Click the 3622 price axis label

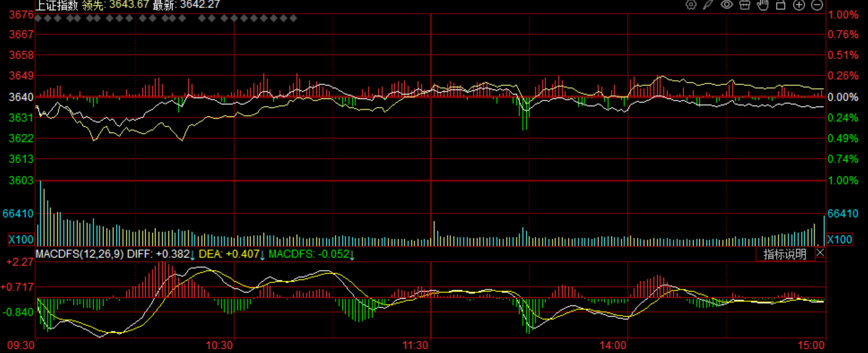tap(22, 138)
